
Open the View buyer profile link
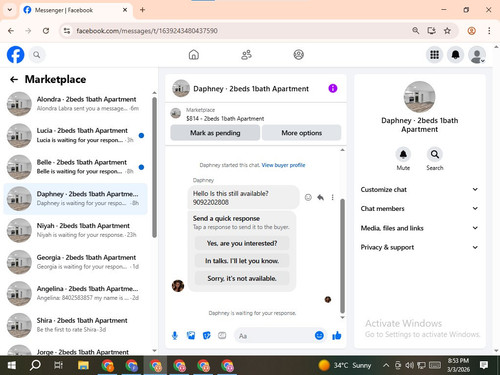click(283, 165)
